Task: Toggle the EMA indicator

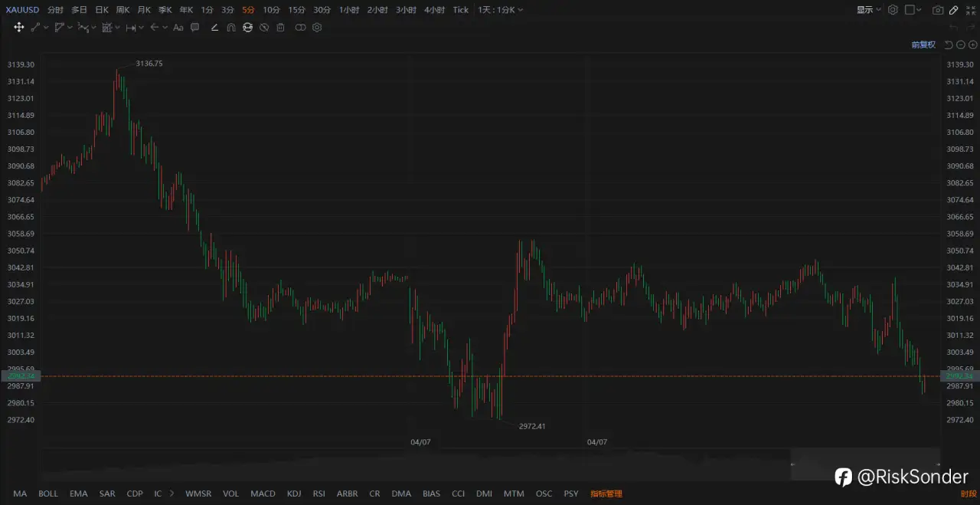Action: point(78,494)
